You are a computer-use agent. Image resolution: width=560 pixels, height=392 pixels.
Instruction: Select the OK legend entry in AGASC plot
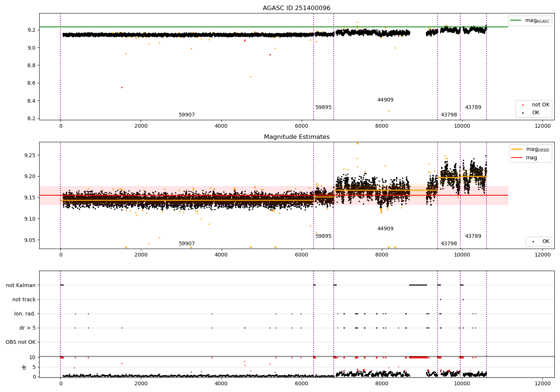(x=530, y=113)
